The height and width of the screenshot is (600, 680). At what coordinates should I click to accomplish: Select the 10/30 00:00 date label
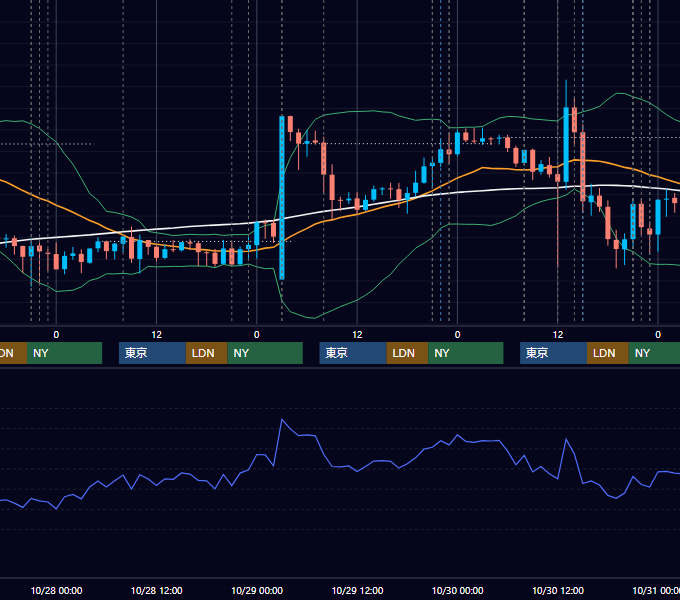(458, 590)
